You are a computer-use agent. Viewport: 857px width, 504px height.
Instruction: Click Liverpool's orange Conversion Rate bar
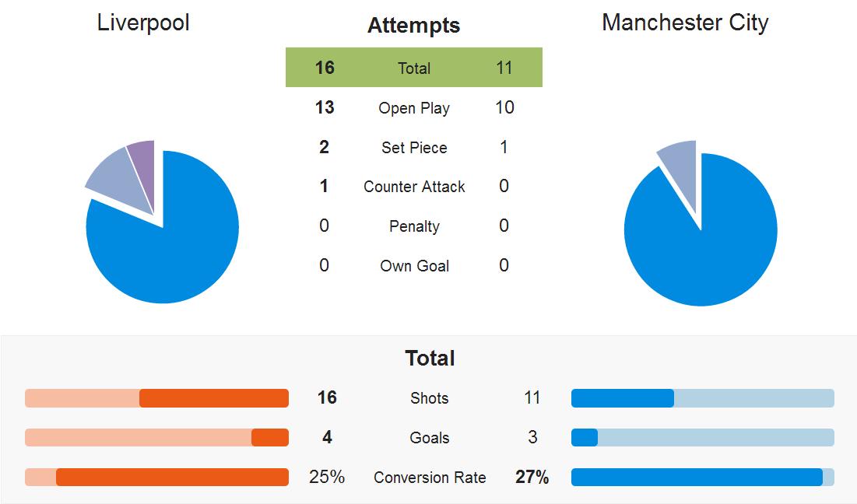click(x=172, y=477)
